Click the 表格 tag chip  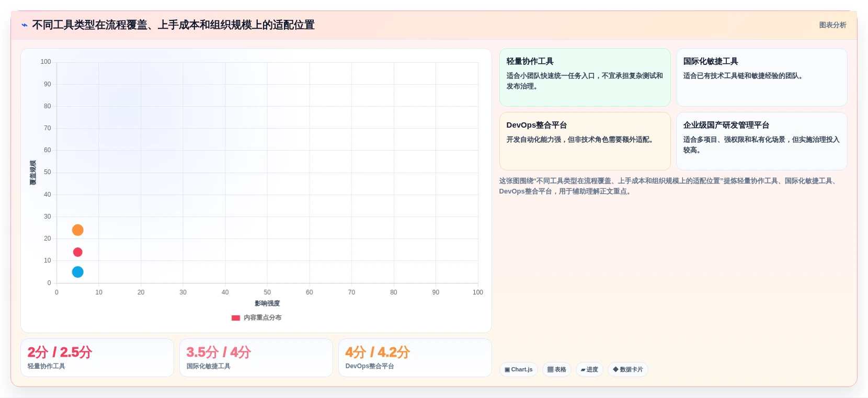coord(556,369)
